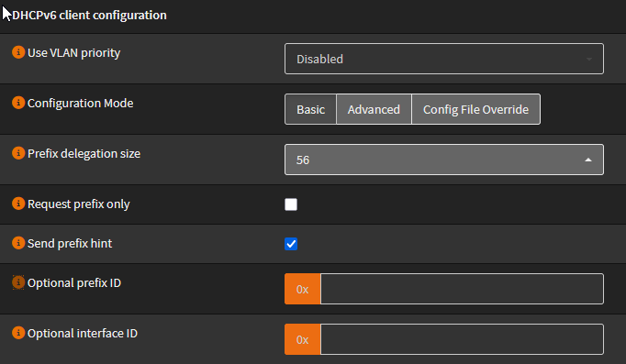Click the Prefix delegation size label

[x=84, y=153]
